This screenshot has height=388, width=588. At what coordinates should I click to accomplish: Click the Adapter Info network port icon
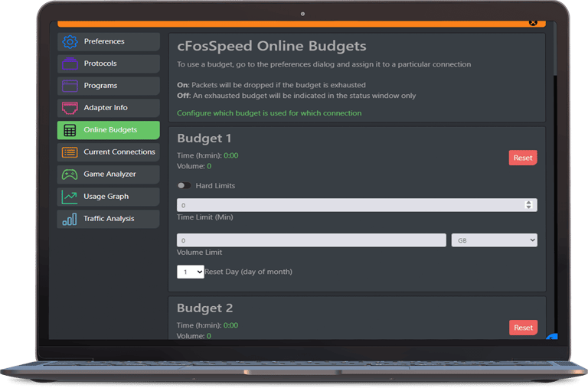pyautogui.click(x=70, y=108)
